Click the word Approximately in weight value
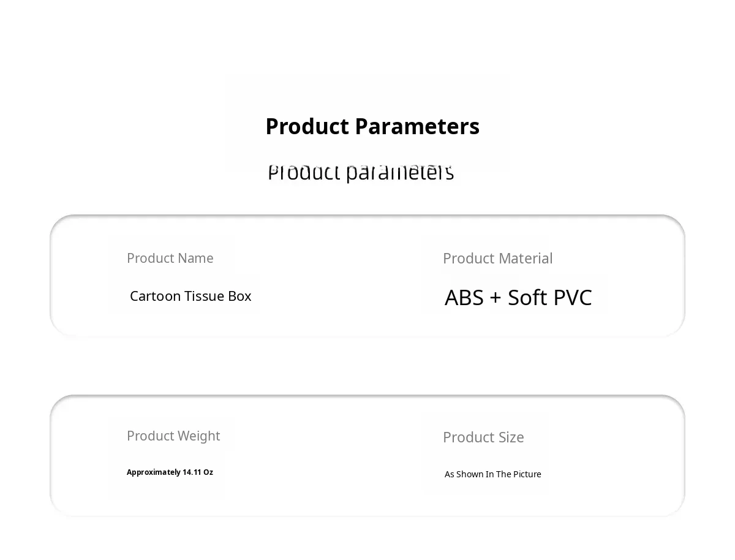735x560 pixels. 153,472
